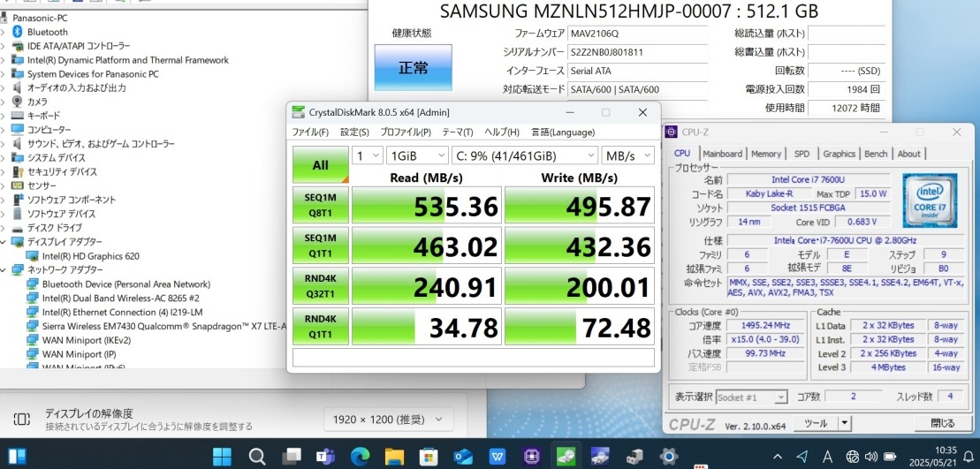The height and width of the screenshot is (469, 980).
Task: Switch to CPU-Z via its taskbar icon
Action: point(532,456)
